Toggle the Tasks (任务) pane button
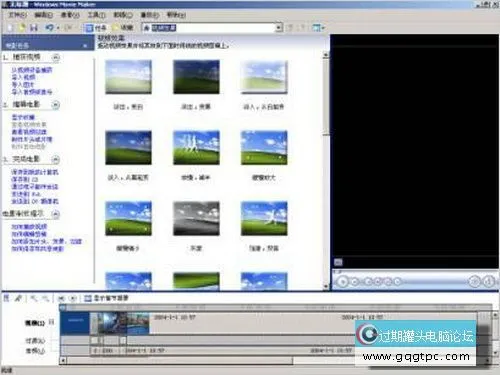This screenshot has height=375, width=500. point(95,28)
